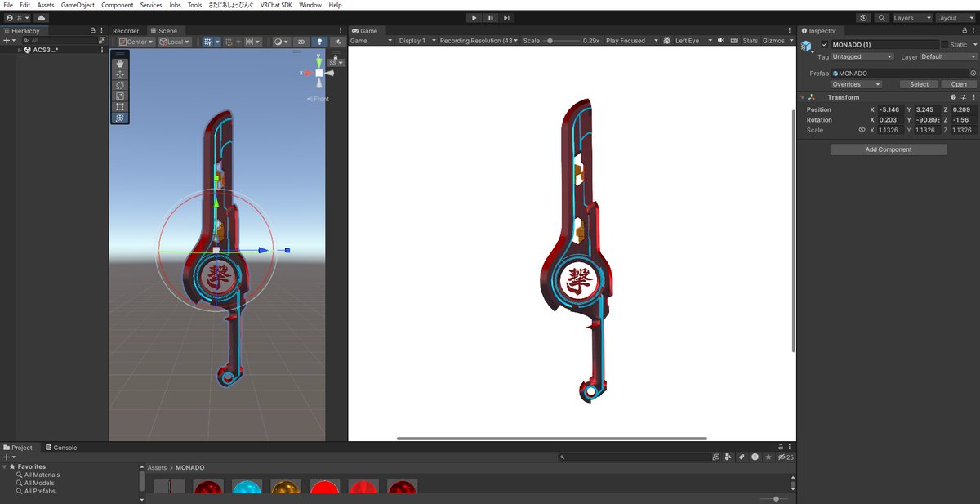980x504 pixels.
Task: Open the Layer dropdown showing Default
Action: coord(949,57)
